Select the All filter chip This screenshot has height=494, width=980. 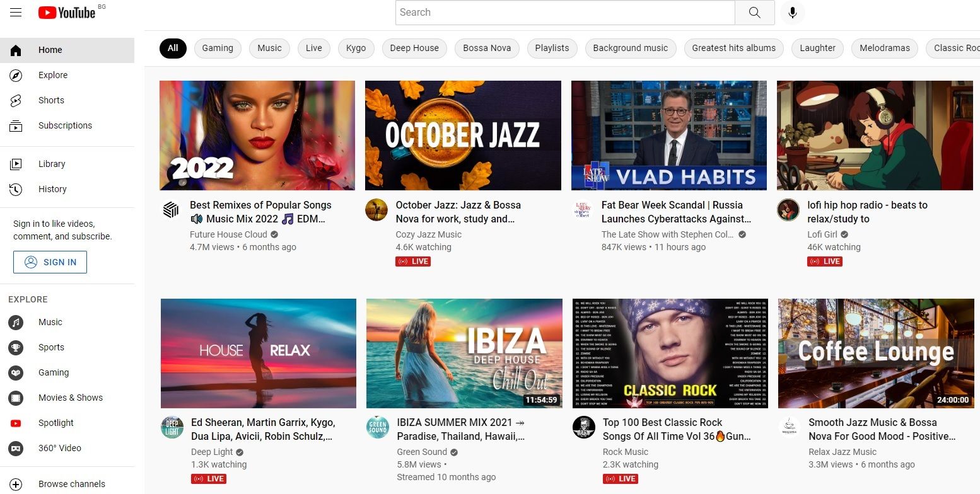click(173, 49)
